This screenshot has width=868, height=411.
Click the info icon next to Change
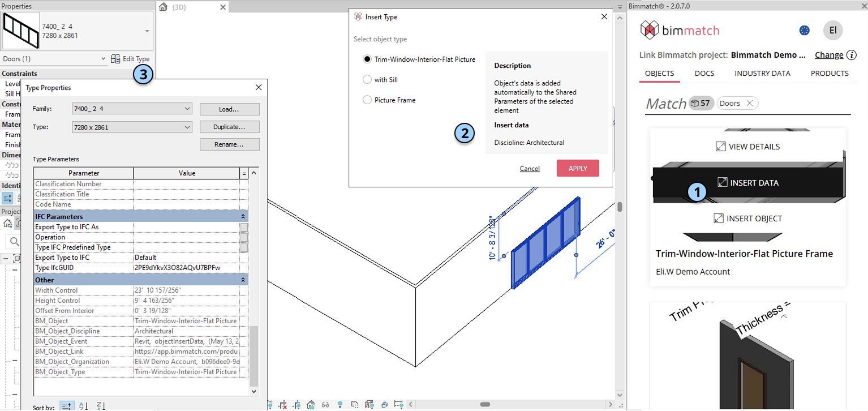[852, 55]
